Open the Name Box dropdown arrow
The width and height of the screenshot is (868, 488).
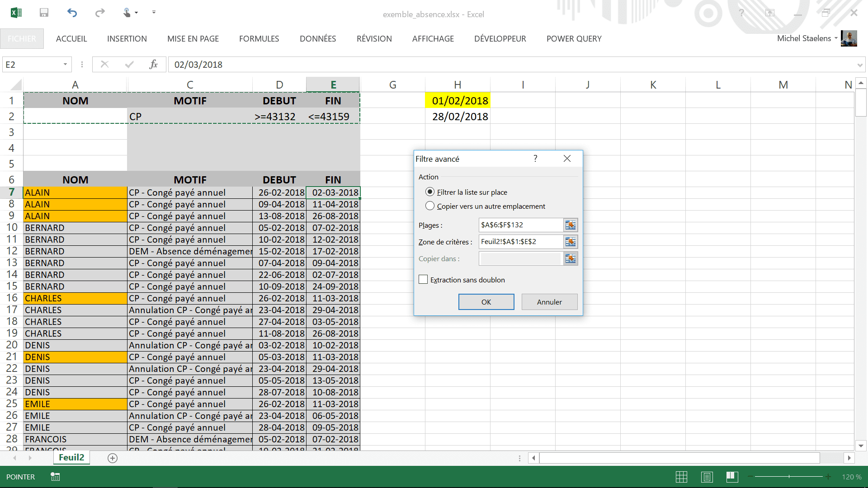[65, 65]
